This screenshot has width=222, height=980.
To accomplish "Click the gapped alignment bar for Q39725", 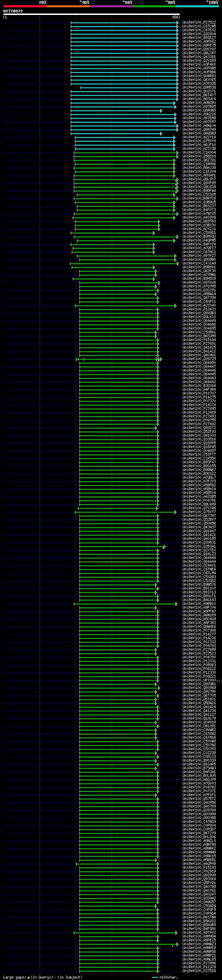I will [x=119, y=359].
